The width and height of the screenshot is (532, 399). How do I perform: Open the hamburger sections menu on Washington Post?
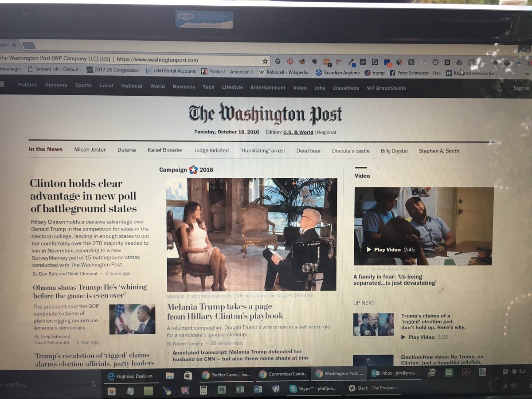point(2,84)
